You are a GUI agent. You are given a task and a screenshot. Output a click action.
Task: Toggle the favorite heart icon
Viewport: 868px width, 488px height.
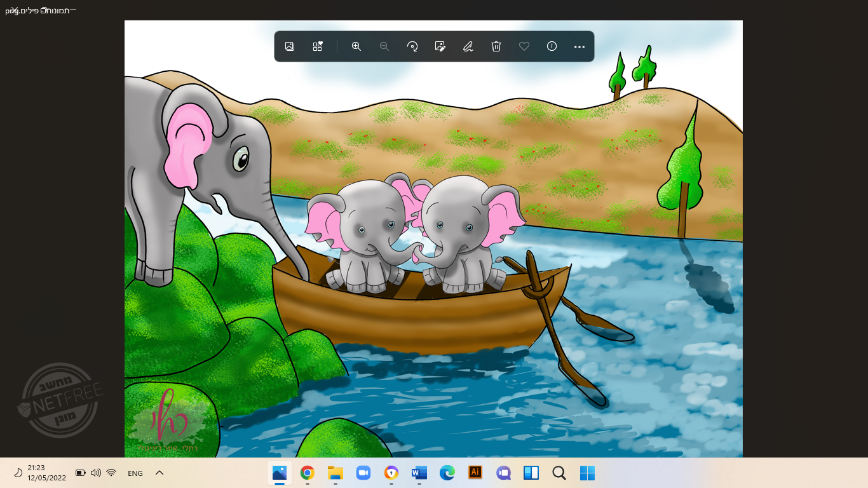click(x=524, y=46)
